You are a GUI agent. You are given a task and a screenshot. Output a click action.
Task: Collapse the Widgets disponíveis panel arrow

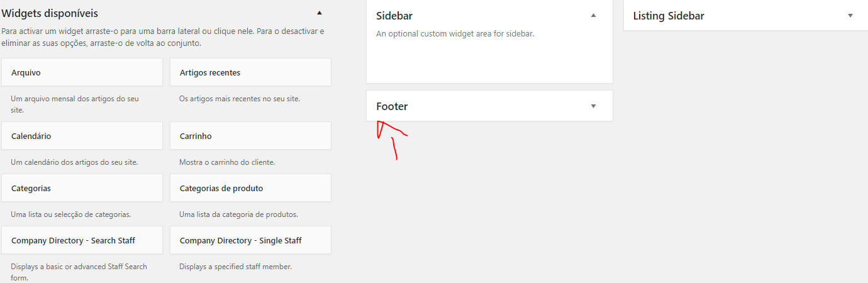[x=320, y=13]
